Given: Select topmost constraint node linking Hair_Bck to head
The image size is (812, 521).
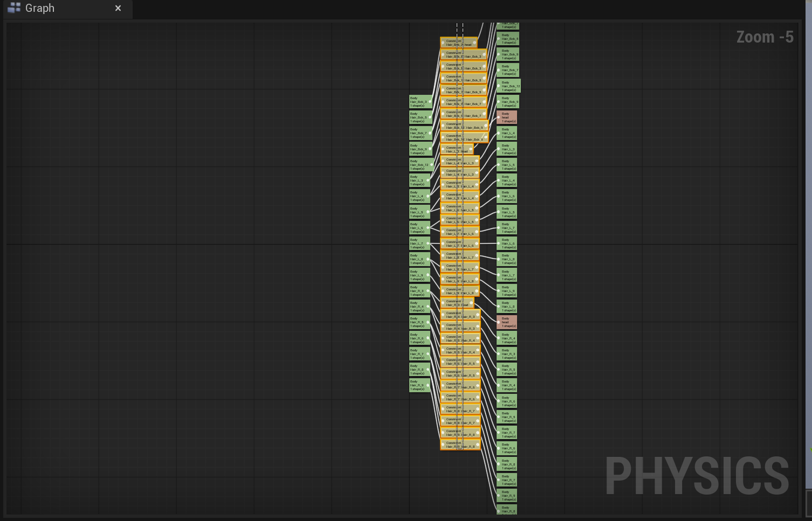Looking at the screenshot, I should click(458, 43).
